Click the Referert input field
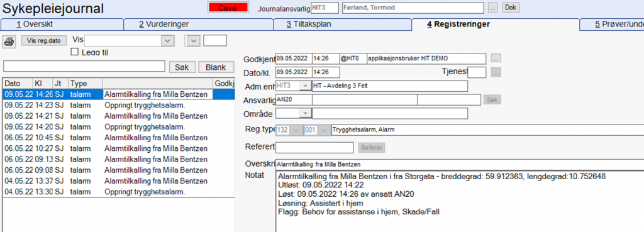644x232 pixels. point(314,147)
